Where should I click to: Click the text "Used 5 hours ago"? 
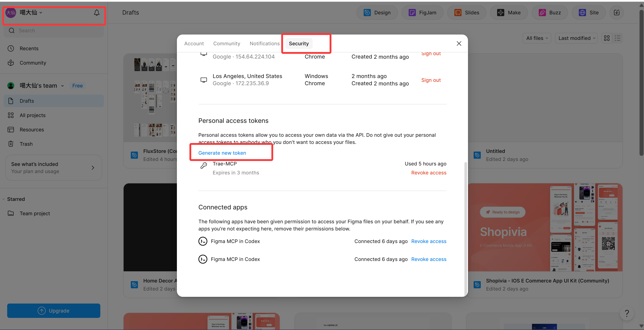pyautogui.click(x=425, y=164)
